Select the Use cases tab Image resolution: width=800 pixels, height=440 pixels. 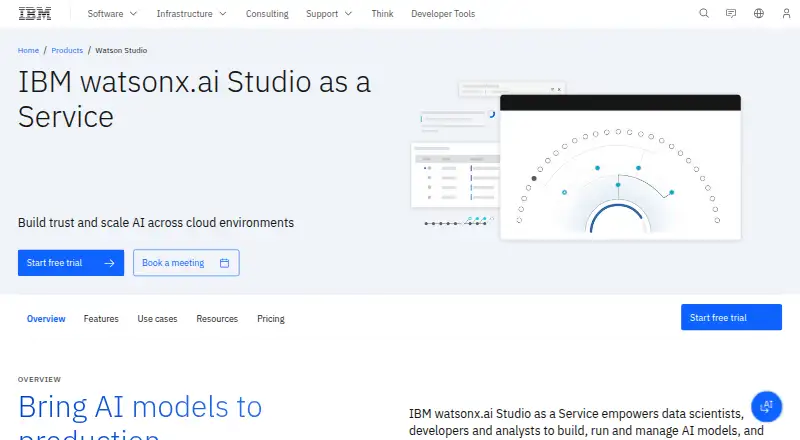click(x=157, y=319)
